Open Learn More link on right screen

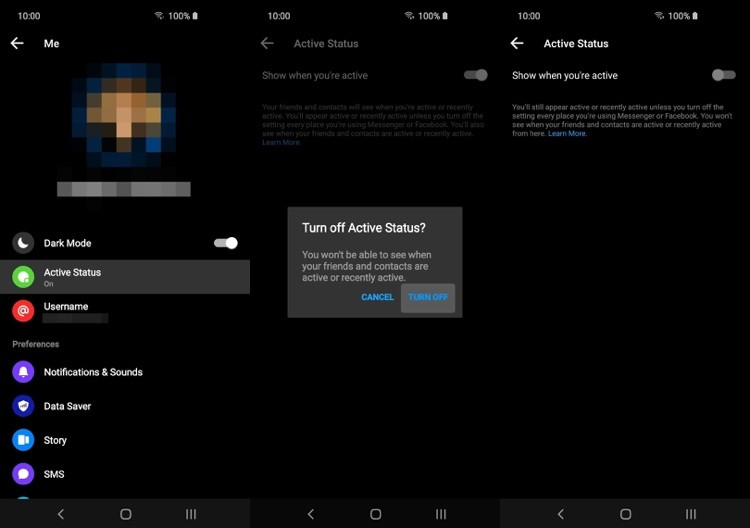click(567, 134)
